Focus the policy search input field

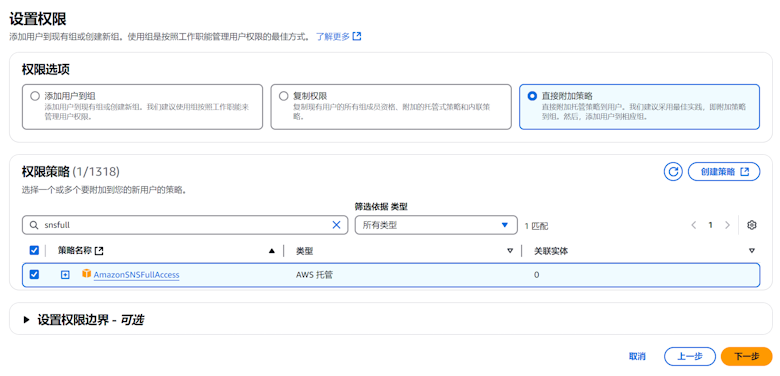tap(185, 225)
